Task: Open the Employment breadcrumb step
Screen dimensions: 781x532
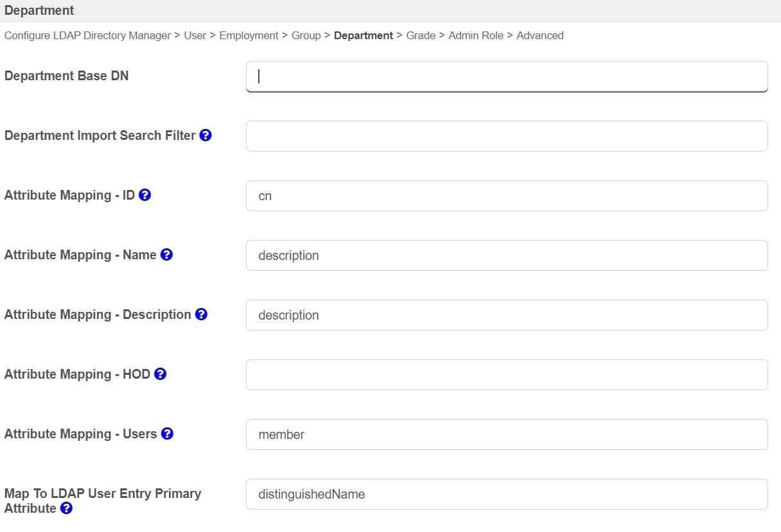Action: pos(249,36)
